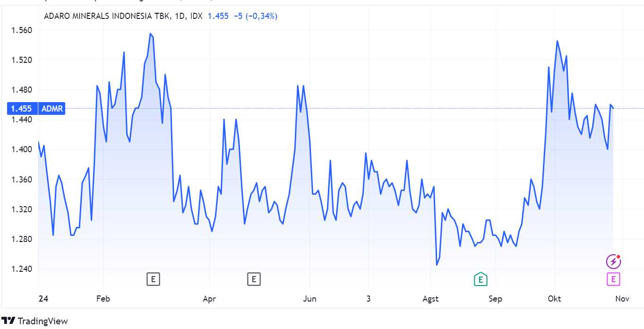Open the TradingView logo link
The image size is (644, 329).
coord(35,321)
